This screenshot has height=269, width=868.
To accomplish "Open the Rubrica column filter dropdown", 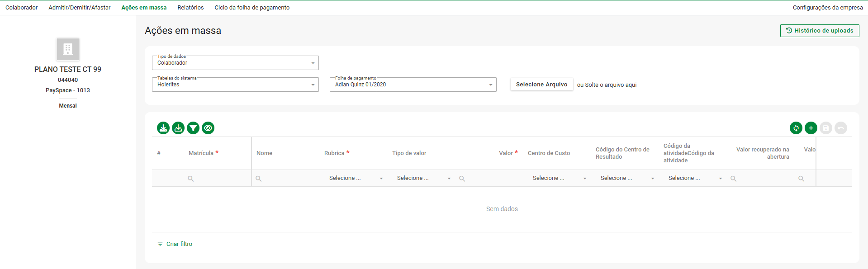I will pos(356,178).
